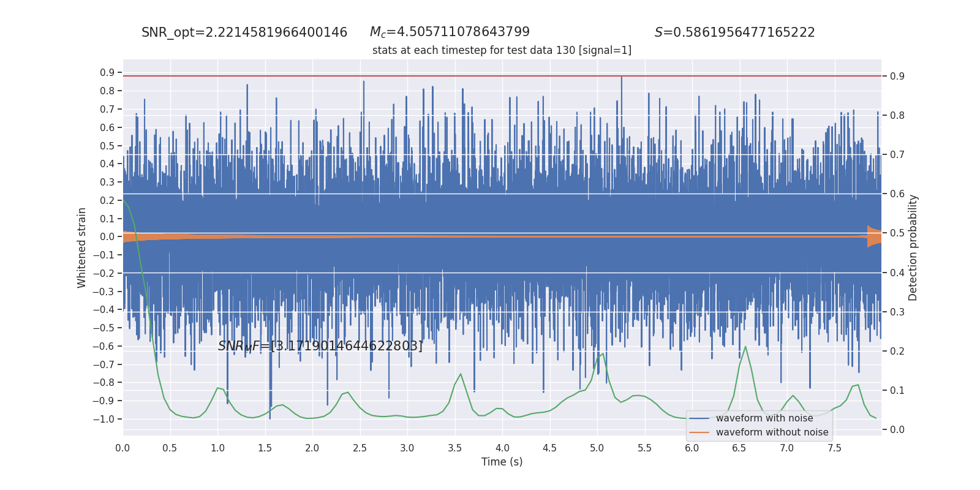
Task: Click the left axis tick label −0.5
Action: (x=104, y=328)
